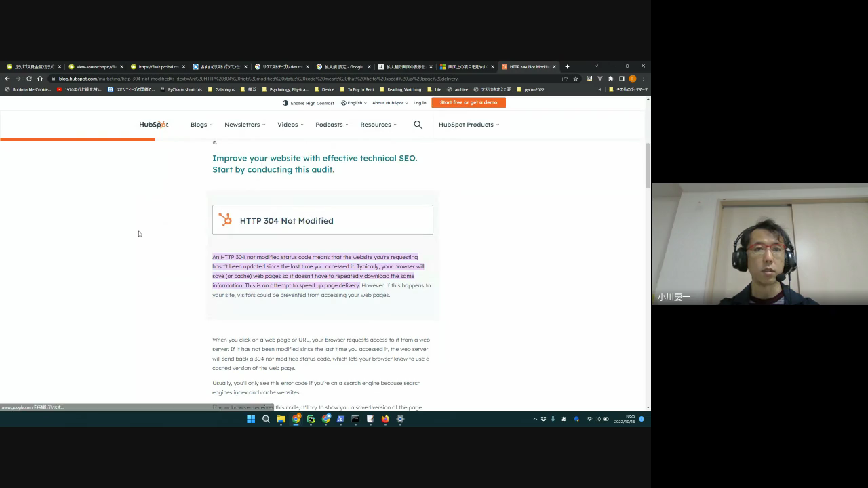Expand the Blogs dropdown menu

(201, 125)
